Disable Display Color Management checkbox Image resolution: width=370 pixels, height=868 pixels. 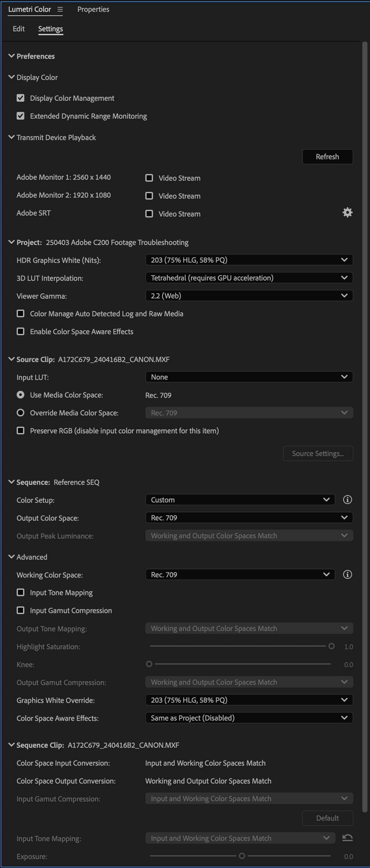20,98
